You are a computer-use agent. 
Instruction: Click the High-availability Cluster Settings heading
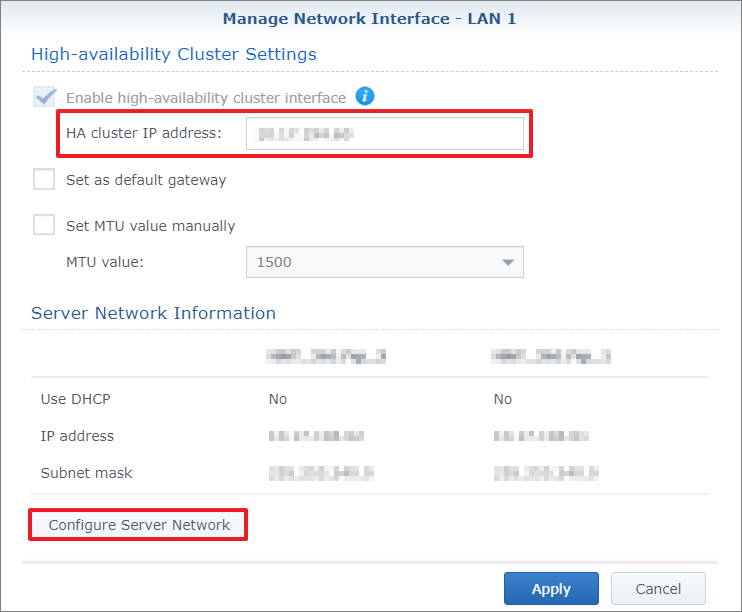pyautogui.click(x=174, y=54)
